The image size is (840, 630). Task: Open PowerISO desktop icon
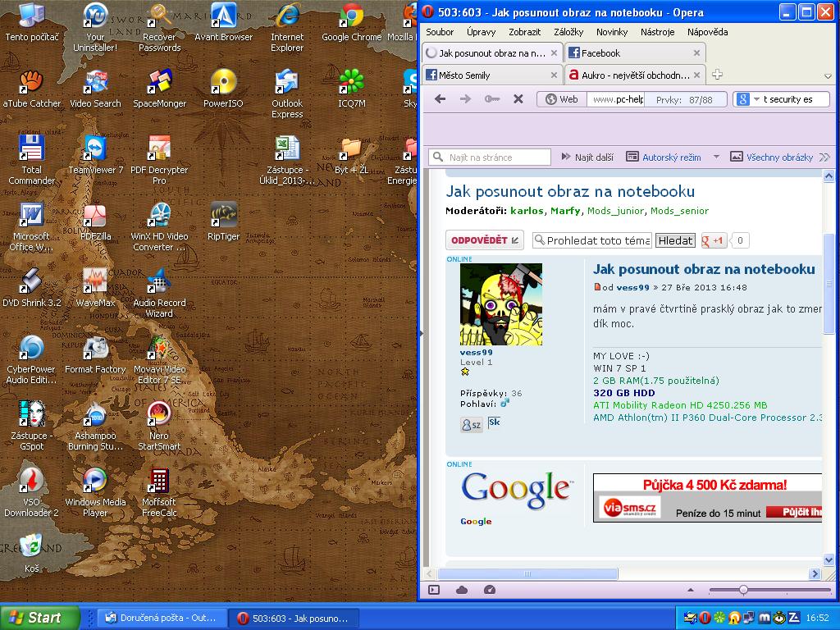click(x=223, y=89)
